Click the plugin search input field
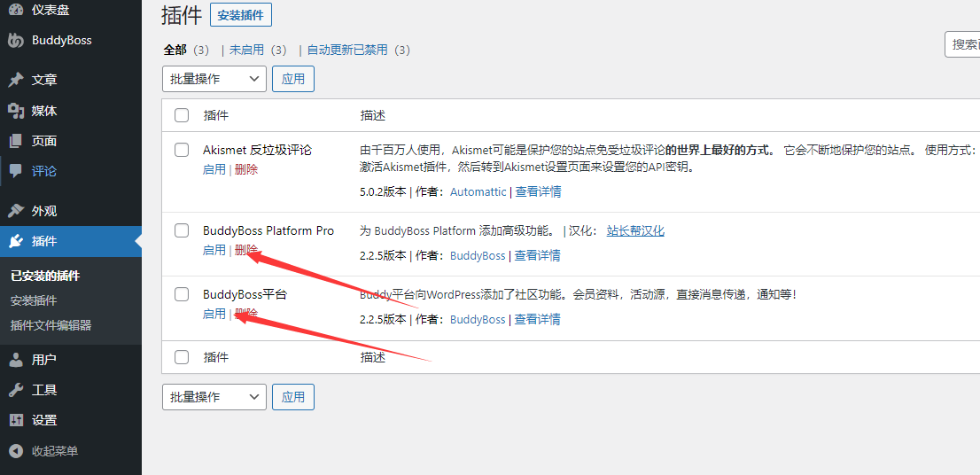 pos(962,44)
